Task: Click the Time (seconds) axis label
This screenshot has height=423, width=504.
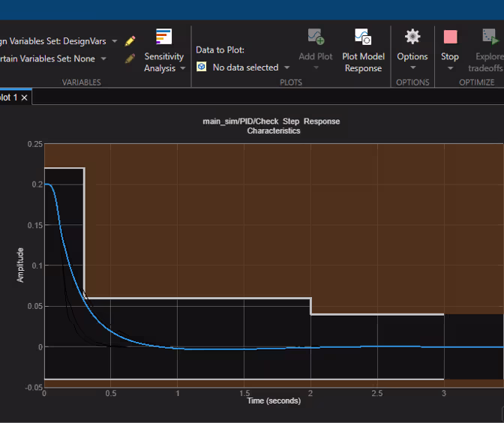Action: (274, 400)
